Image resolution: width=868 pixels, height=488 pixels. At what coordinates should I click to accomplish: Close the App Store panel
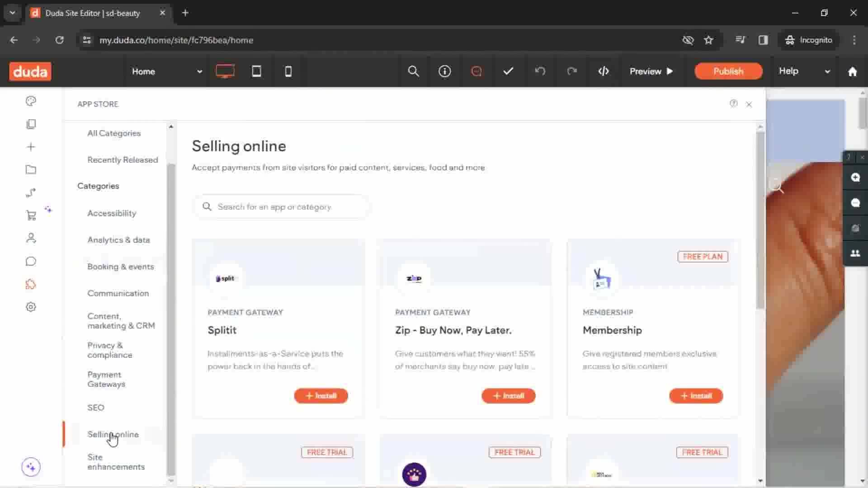click(x=749, y=104)
